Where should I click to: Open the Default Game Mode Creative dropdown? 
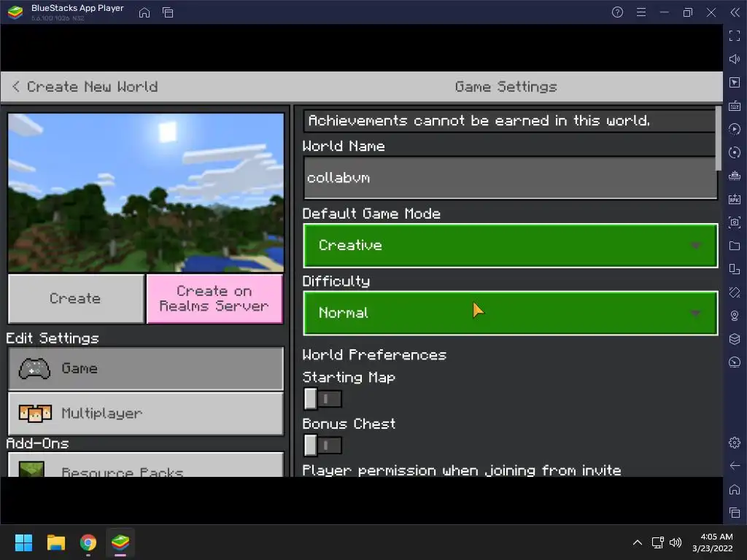click(510, 245)
